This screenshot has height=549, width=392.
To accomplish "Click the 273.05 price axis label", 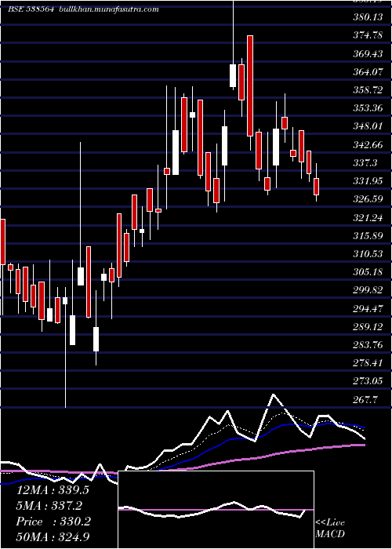I will coord(368,381).
